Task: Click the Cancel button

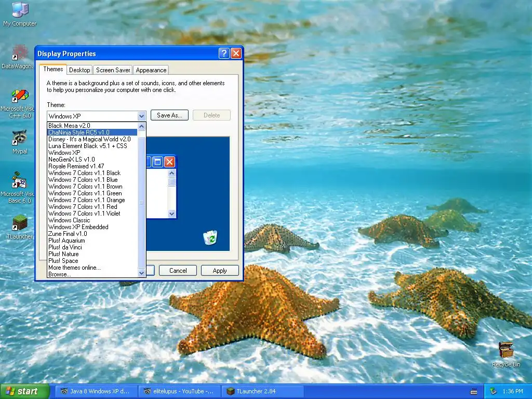Action: 178,270
